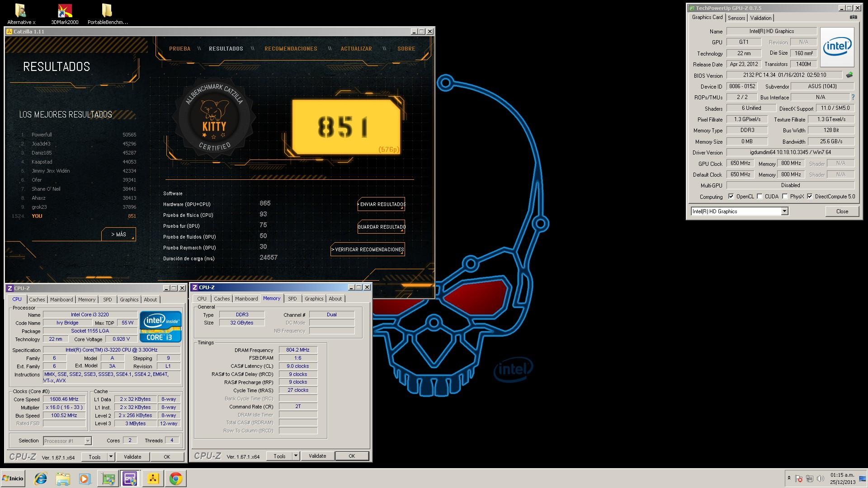868x488 pixels.
Task: Click Tools button in left CPU-Z
Action: click(94, 457)
